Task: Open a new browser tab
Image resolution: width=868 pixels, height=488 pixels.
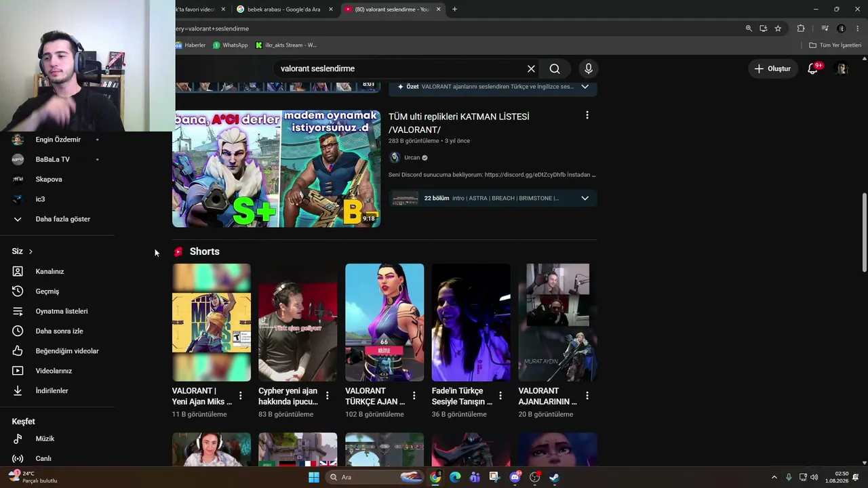Action: coord(454,9)
